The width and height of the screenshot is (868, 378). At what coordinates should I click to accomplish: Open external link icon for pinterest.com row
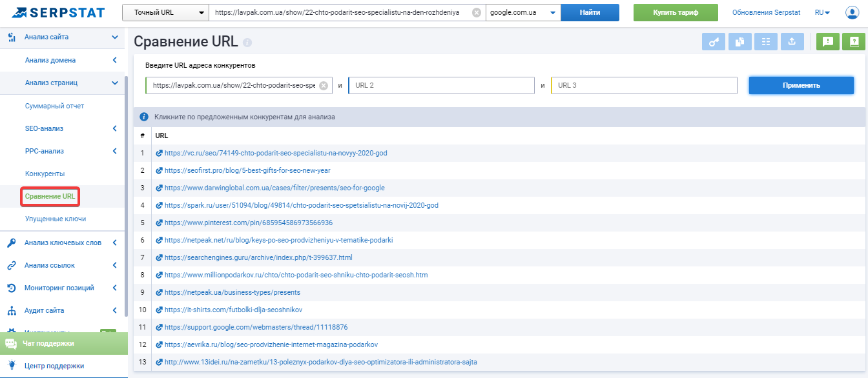click(x=160, y=223)
